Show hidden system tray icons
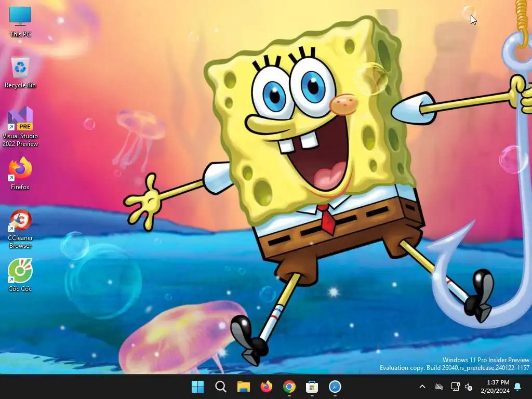The image size is (532, 399). (x=422, y=387)
